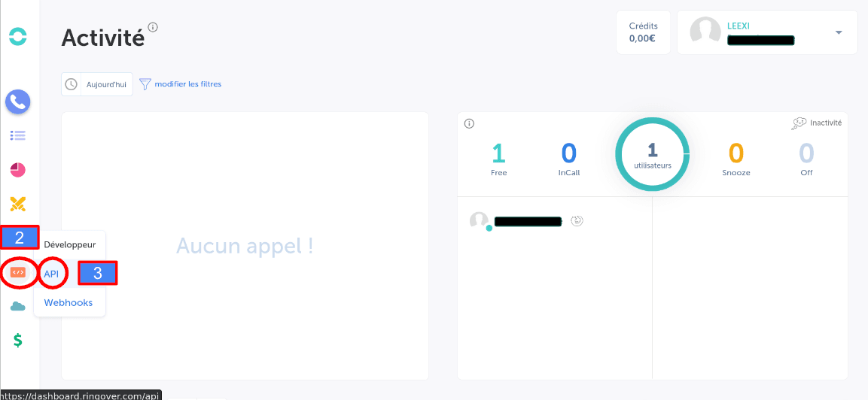Click the info icon above Free count
This screenshot has height=400, width=868.
tap(469, 123)
